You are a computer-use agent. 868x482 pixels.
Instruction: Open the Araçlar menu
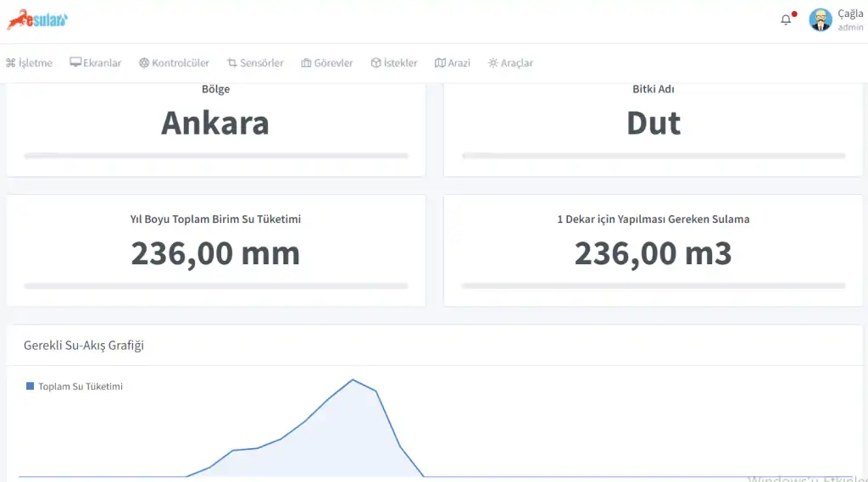click(x=516, y=63)
